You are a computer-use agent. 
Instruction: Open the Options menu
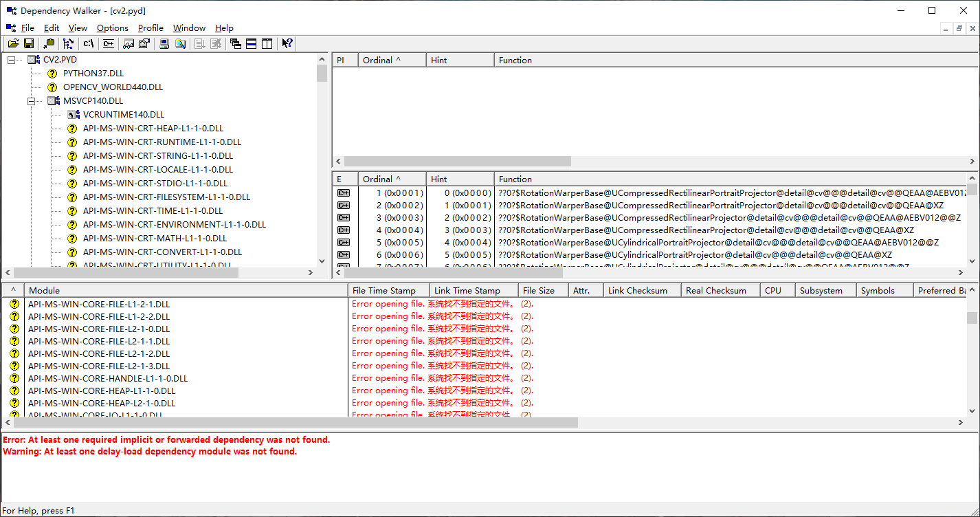tap(113, 28)
